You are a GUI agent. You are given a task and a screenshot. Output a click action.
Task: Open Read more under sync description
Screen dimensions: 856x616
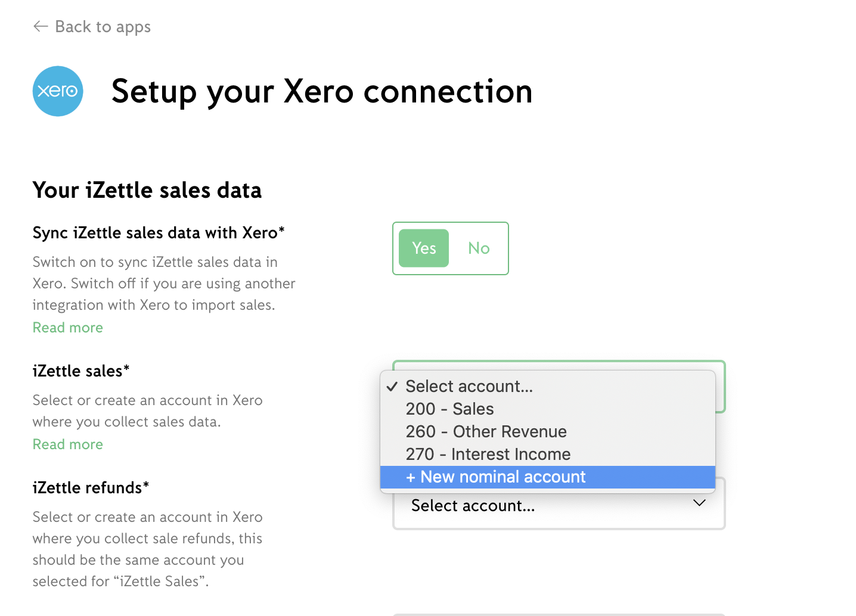point(68,328)
